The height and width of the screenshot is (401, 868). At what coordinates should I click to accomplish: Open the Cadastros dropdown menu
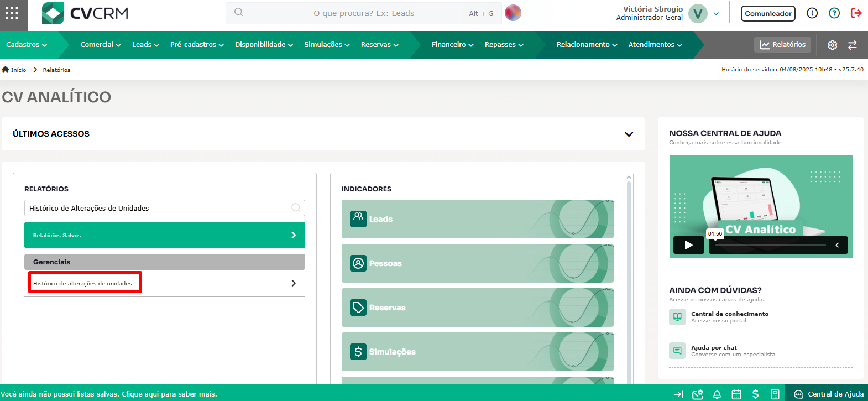coord(27,45)
